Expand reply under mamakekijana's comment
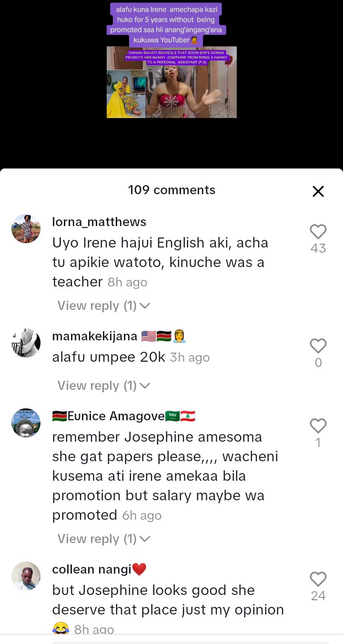343x644 pixels. 104,386
